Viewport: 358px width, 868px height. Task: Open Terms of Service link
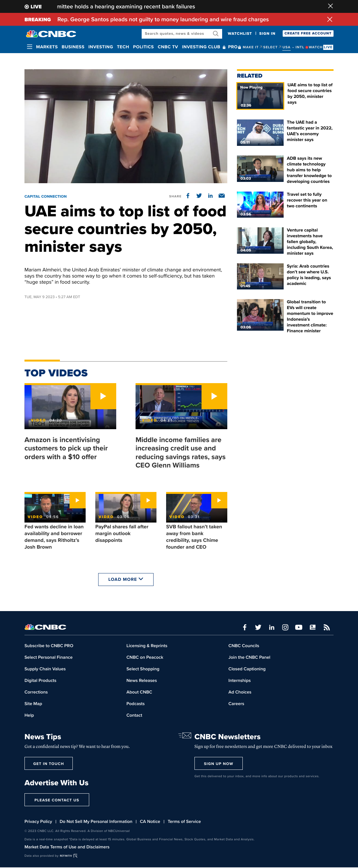point(184,821)
